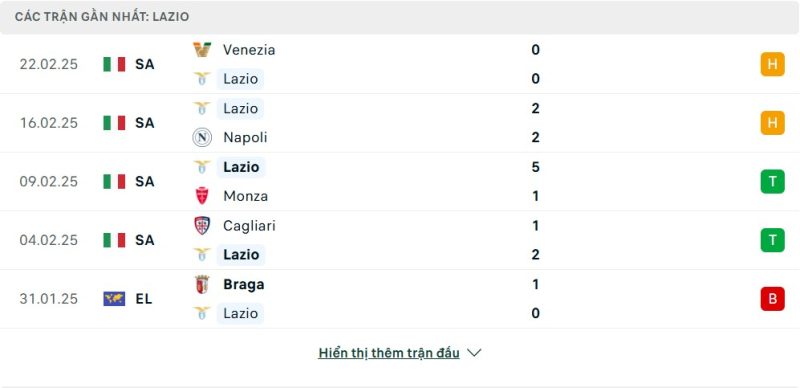Image resolution: width=800 pixels, height=388 pixels.
Task: Click the orange H badge for Venezia match
Action: tap(772, 64)
